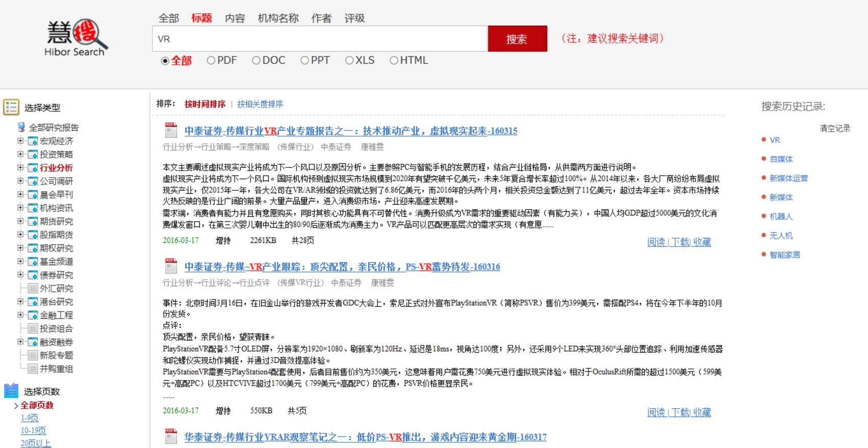Click the document icon beside 新股专题
This screenshot has height=448, width=868.
tap(33, 355)
